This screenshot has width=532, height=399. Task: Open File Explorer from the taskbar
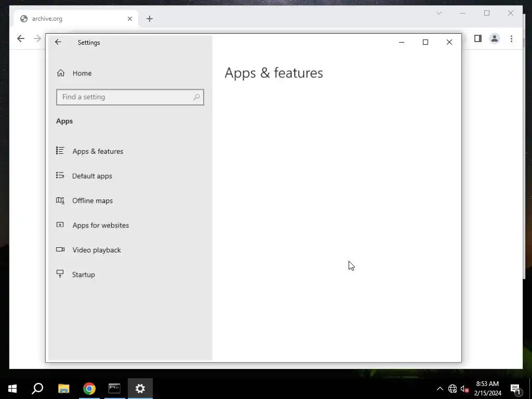tap(63, 389)
